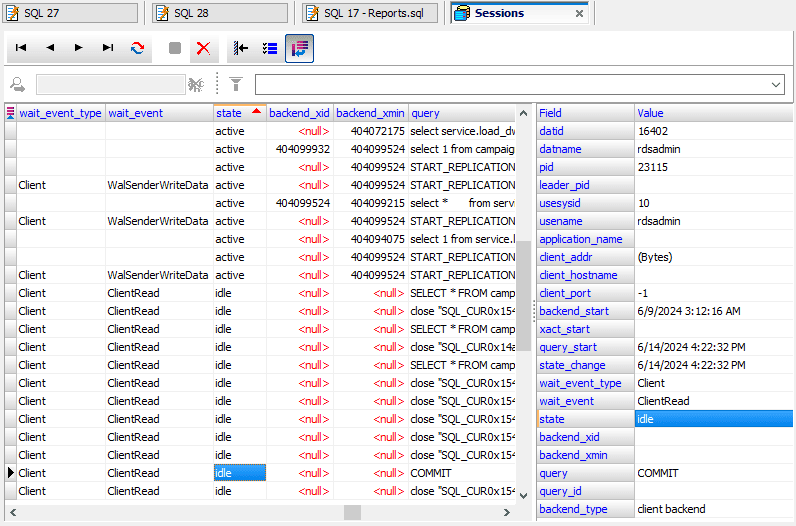Click the funnel filter icon
This screenshot has width=796, height=526.
coord(236,85)
